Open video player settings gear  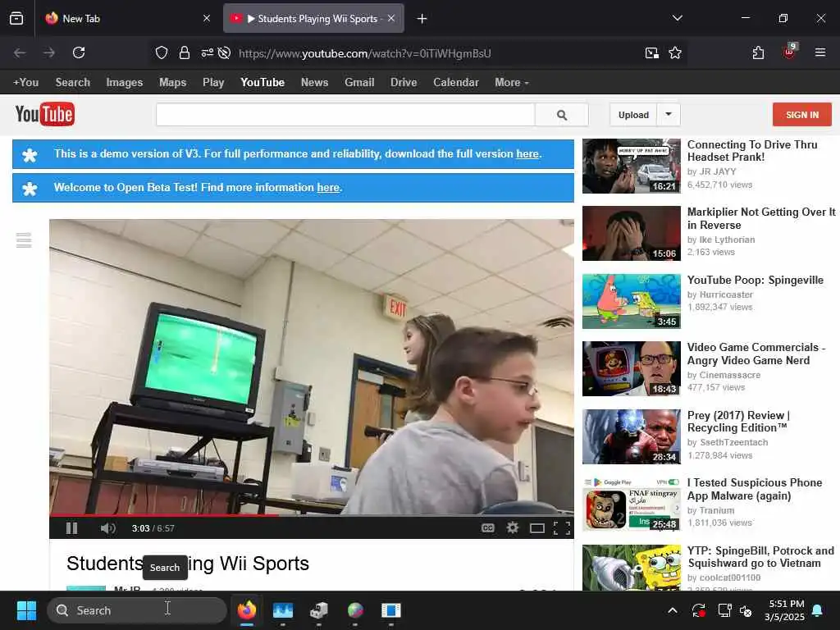[x=513, y=528]
